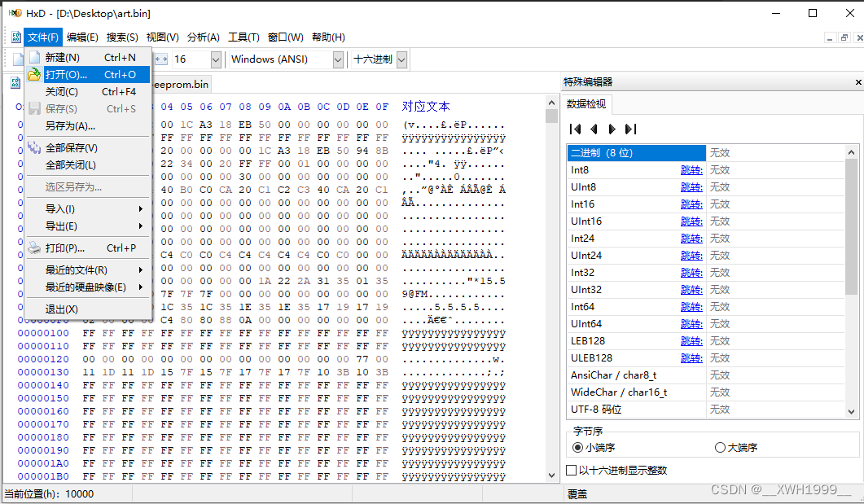Expand the 最近的文件(R) submenu
864x504 pixels.
(x=88, y=270)
